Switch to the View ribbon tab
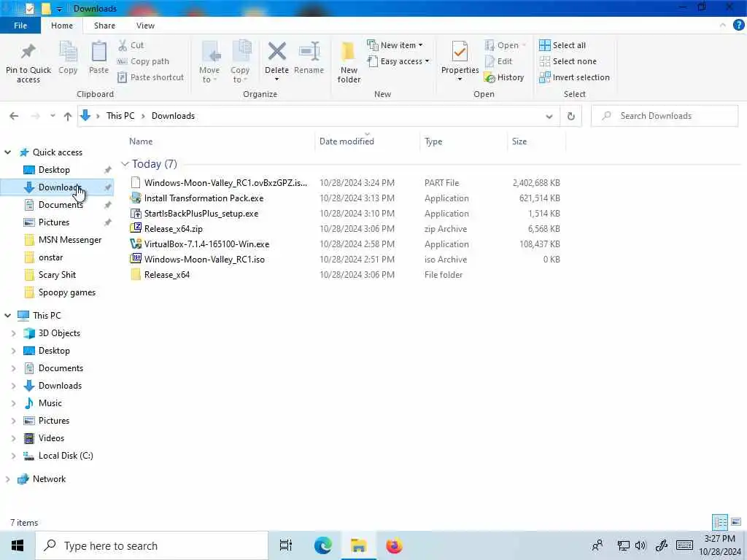The image size is (747, 560). tap(145, 26)
